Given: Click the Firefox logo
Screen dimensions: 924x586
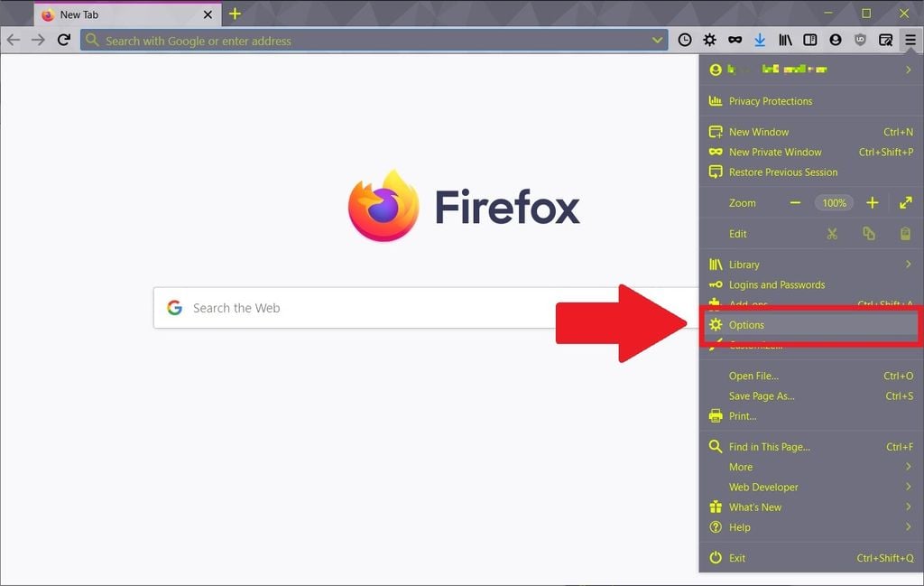Looking at the screenshot, I should click(383, 206).
